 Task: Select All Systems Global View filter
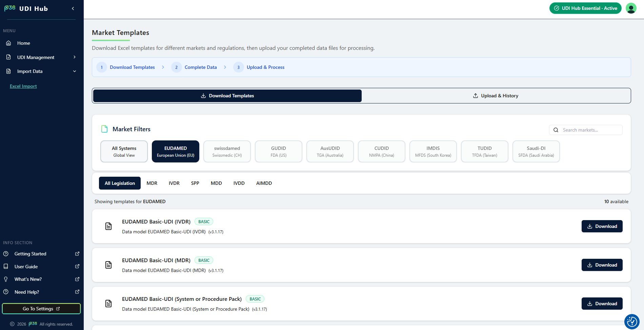124,152
